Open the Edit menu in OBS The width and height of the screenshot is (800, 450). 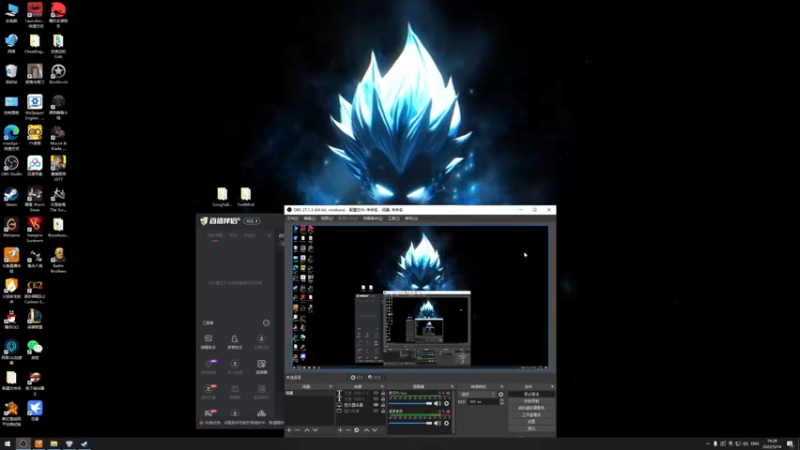pyautogui.click(x=309, y=218)
